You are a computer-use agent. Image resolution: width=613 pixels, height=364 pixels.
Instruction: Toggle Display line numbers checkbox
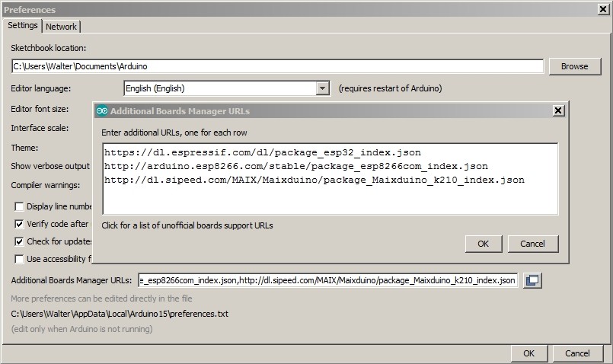pos(20,206)
